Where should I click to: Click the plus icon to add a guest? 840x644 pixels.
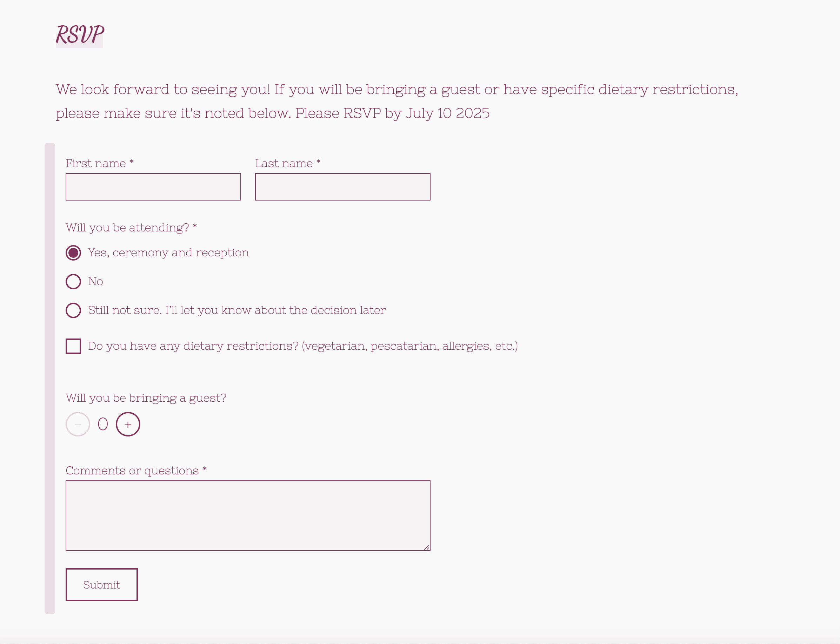128,424
